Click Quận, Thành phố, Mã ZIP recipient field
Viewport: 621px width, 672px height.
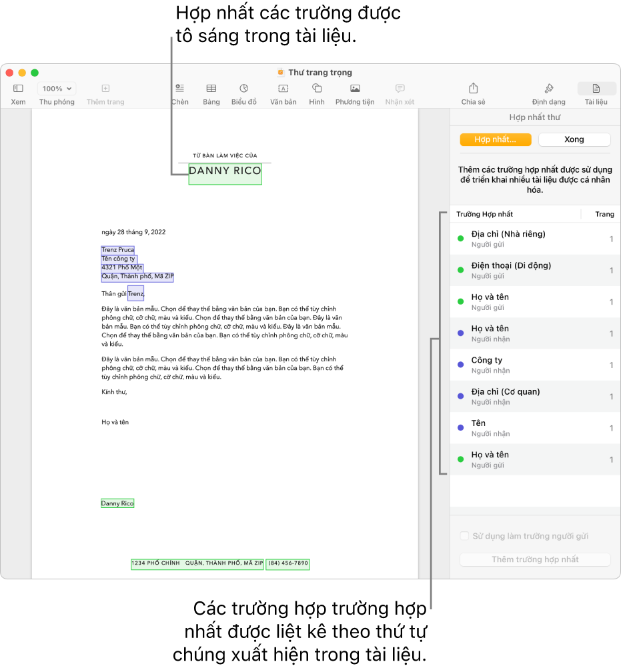pyautogui.click(x=137, y=277)
